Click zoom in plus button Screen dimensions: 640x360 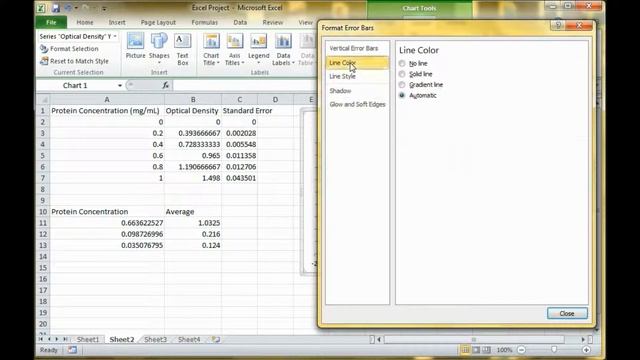[586, 350]
